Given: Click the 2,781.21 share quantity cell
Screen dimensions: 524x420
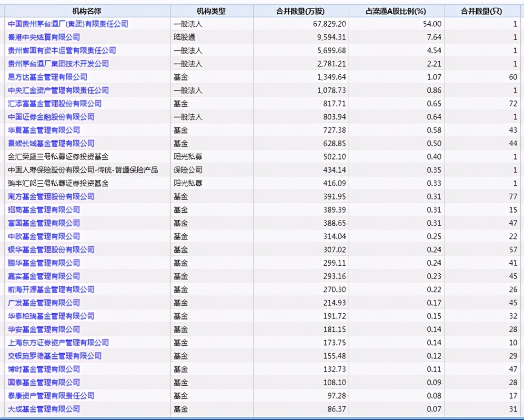Looking at the screenshot, I should (x=331, y=64).
